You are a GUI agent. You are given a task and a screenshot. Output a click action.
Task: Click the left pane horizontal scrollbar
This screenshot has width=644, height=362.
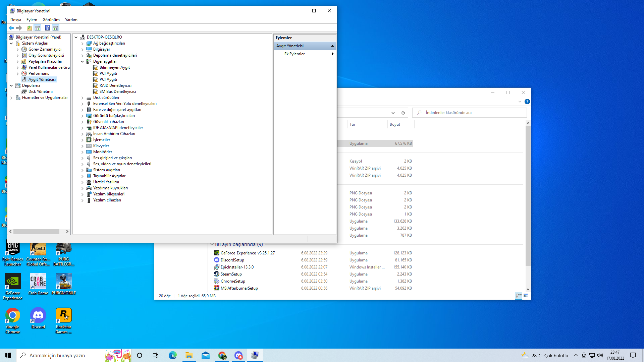36,231
